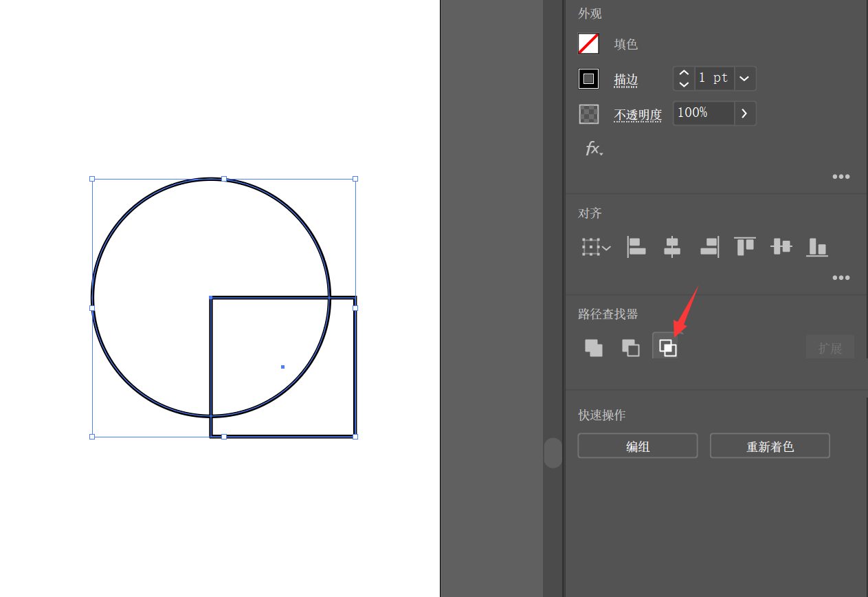Expand the opacity slider arrow

(x=745, y=113)
